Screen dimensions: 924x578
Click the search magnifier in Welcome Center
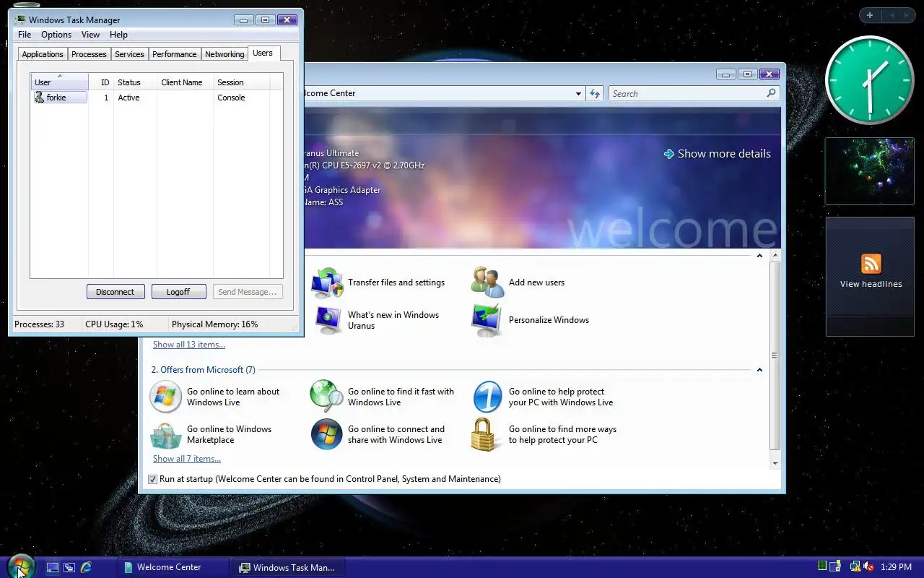tap(771, 93)
